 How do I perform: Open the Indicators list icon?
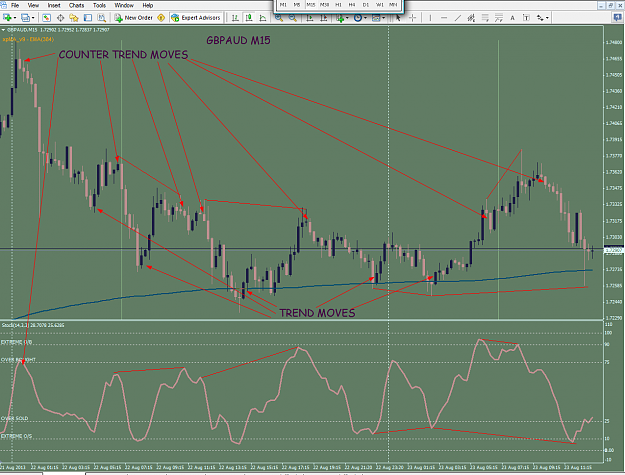(340, 18)
